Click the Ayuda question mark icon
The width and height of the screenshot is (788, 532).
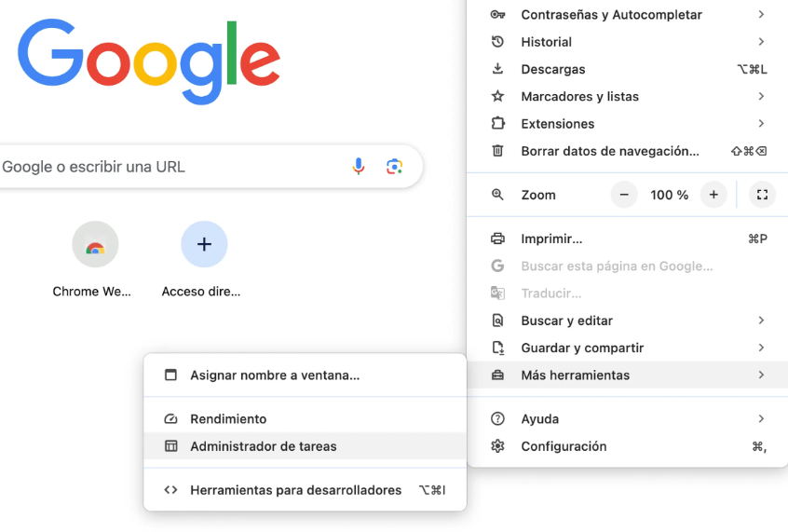(497, 419)
